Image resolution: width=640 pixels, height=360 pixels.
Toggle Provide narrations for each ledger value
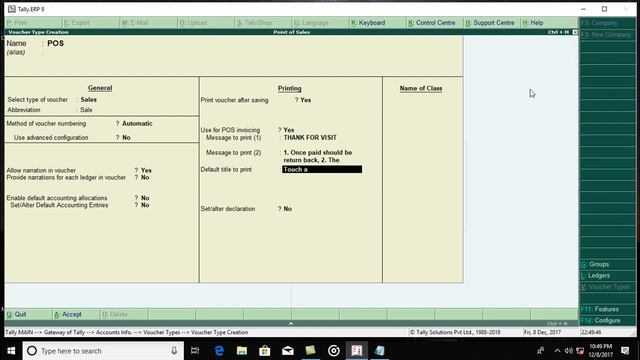click(x=145, y=178)
